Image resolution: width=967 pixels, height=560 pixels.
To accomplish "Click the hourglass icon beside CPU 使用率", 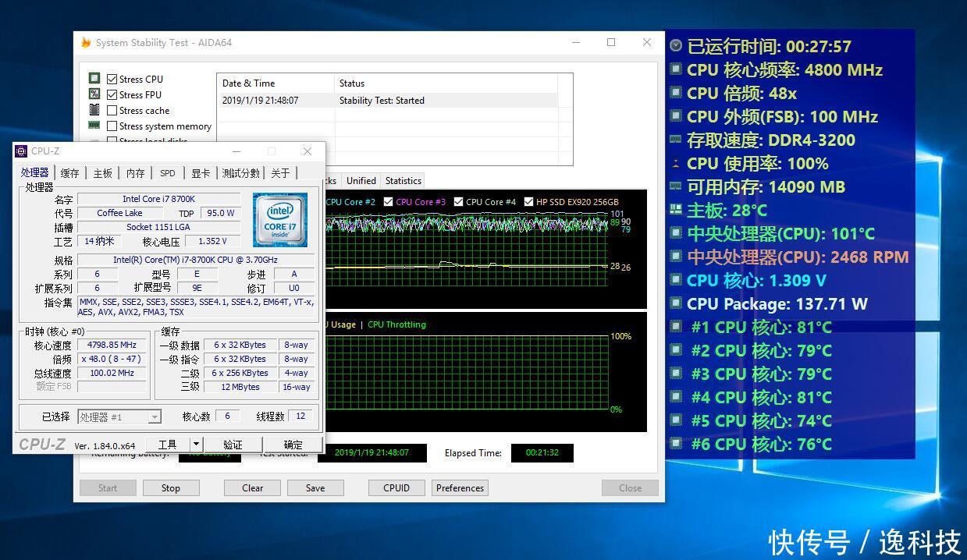I will point(676,164).
